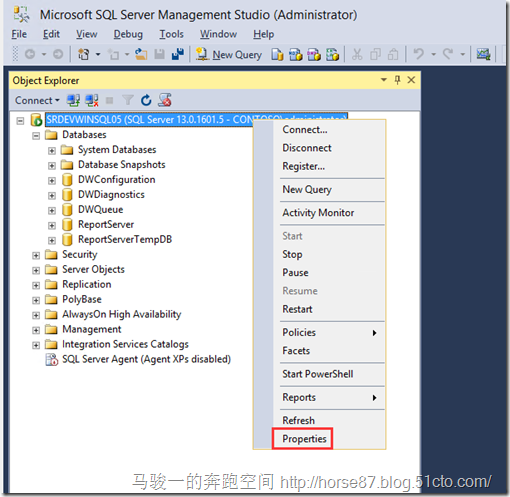Open Object Explorer window position dropdown
The height and width of the screenshot is (497, 510).
point(384,80)
